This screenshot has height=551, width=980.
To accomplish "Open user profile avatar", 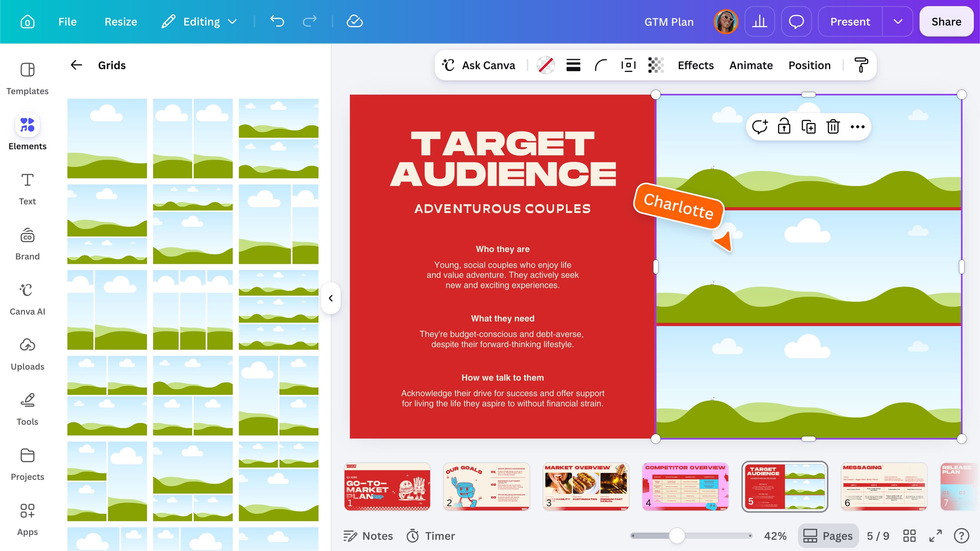I will [726, 22].
